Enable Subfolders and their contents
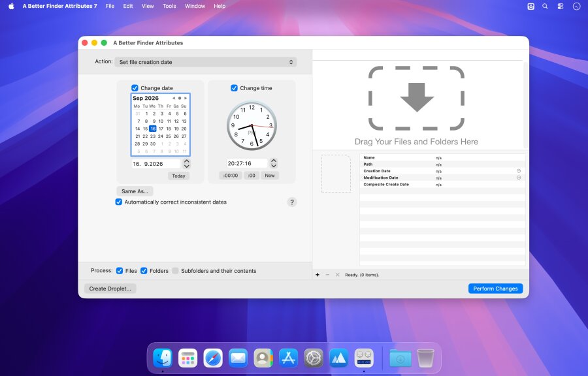 (175, 271)
